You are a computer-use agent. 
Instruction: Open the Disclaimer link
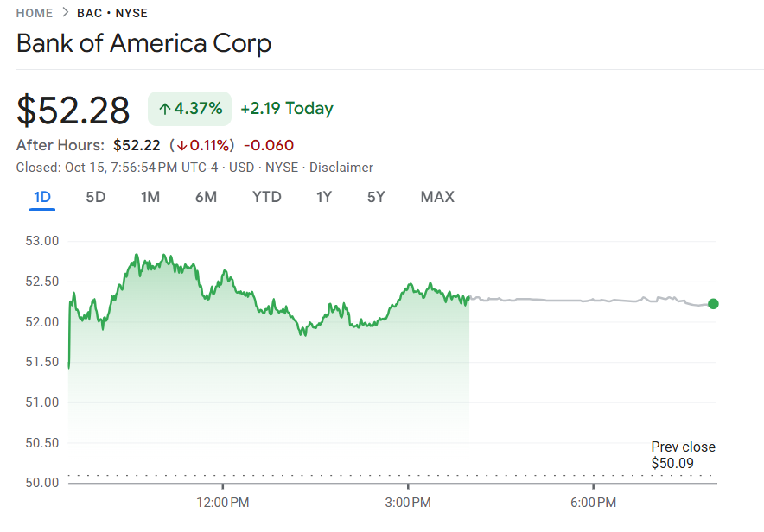(x=341, y=168)
